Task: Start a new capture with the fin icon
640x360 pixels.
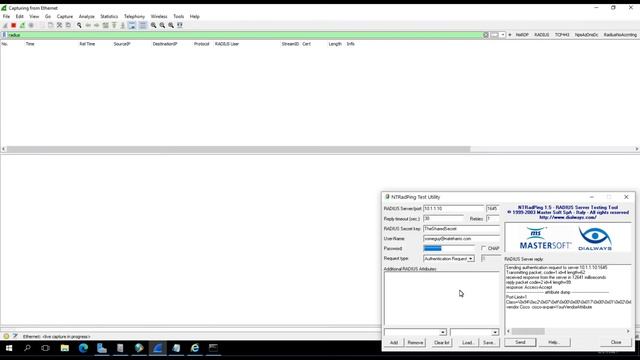Action: pyautogui.click(x=5, y=25)
